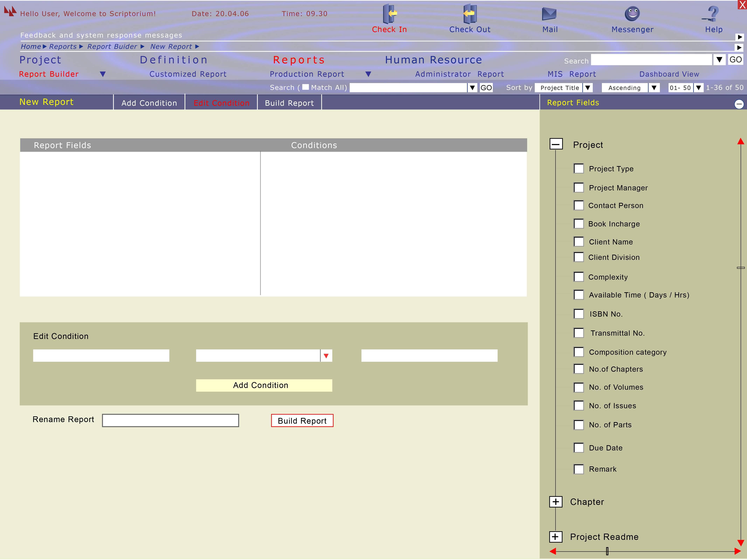Toggle the Match All search checkbox

pyautogui.click(x=305, y=87)
